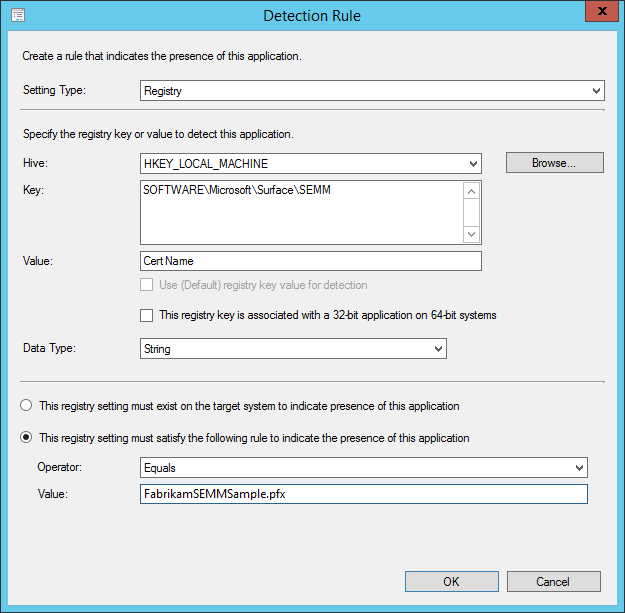This screenshot has height=613, width=625.
Task: Click the Key box vertical scrollbar track
Action: [x=473, y=212]
